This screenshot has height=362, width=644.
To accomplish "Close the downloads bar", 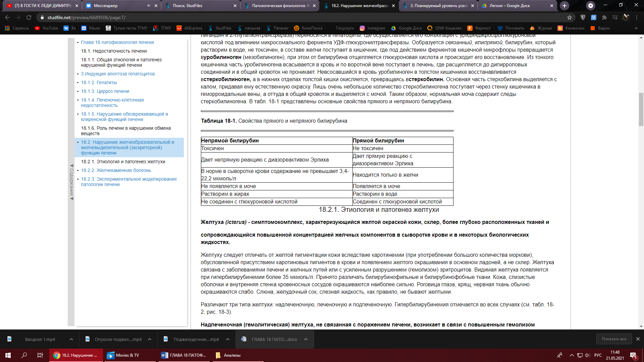I will [638, 339].
